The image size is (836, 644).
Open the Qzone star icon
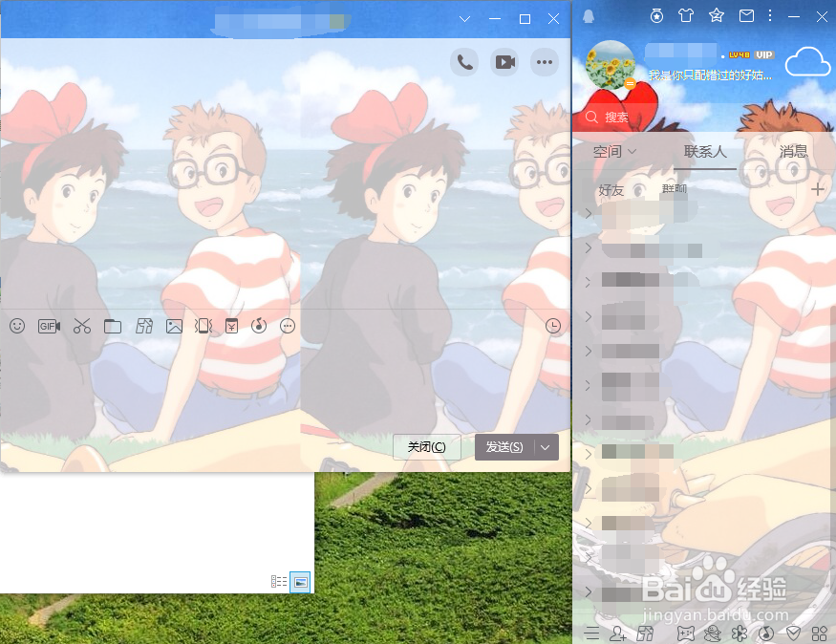point(716,15)
